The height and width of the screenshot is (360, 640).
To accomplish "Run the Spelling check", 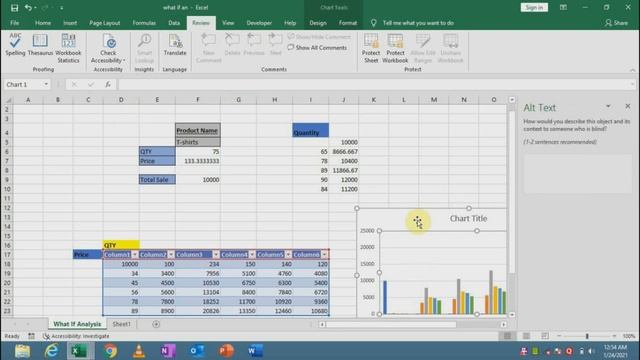I will pyautogui.click(x=15, y=44).
